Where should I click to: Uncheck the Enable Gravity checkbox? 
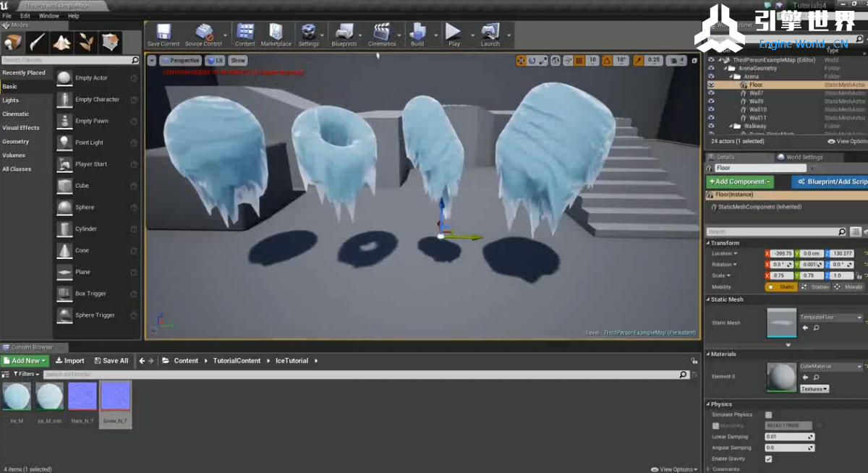[768, 459]
